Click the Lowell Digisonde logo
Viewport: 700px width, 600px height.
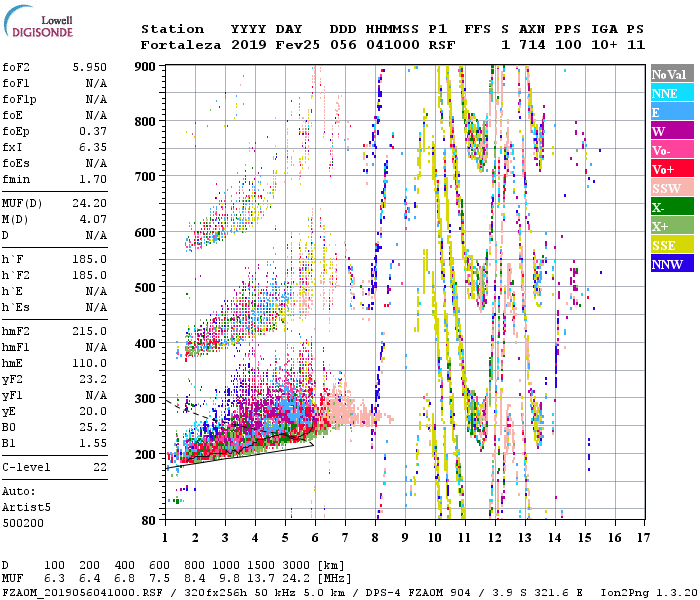point(38,21)
